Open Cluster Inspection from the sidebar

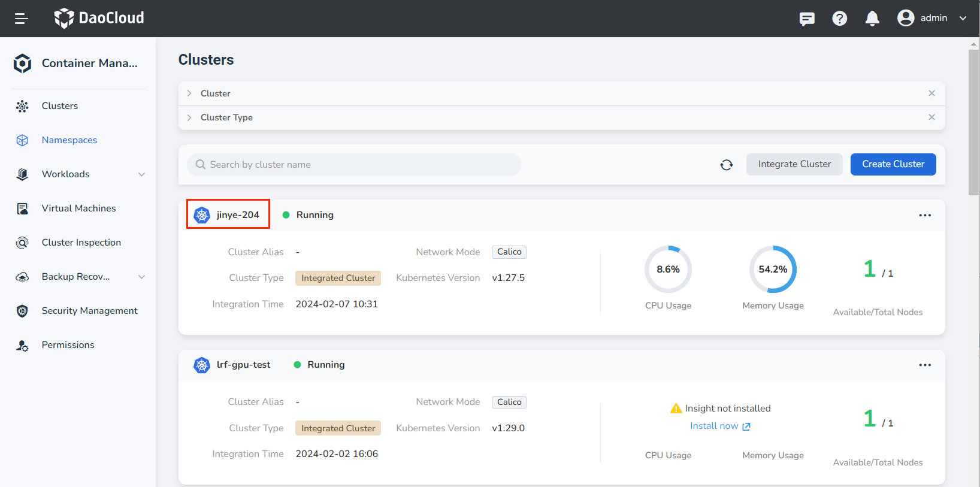(x=81, y=243)
